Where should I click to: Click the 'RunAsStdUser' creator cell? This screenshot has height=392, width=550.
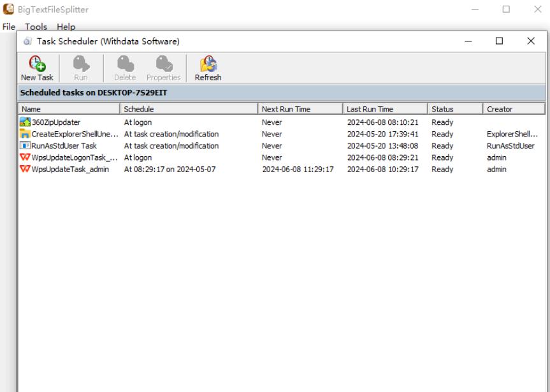510,145
